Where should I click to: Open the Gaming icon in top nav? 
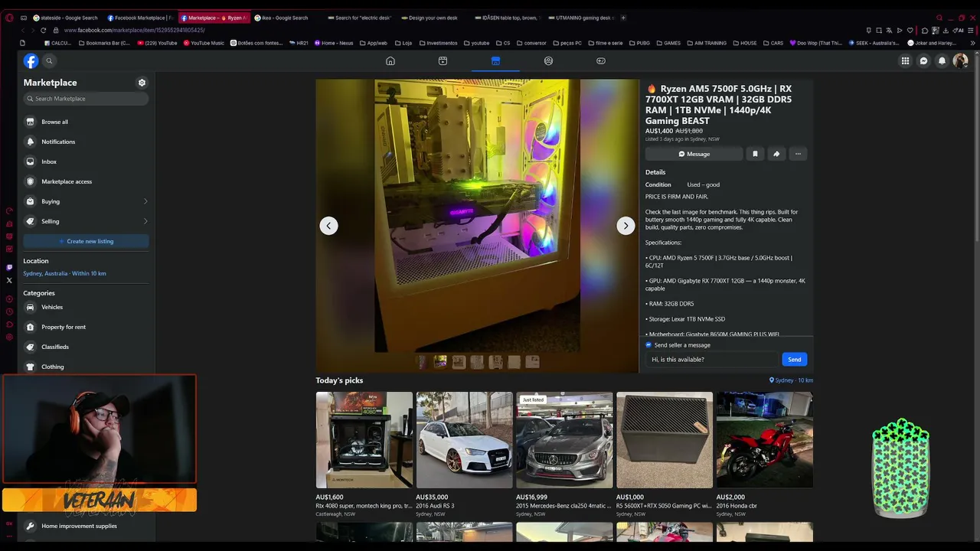(x=601, y=61)
